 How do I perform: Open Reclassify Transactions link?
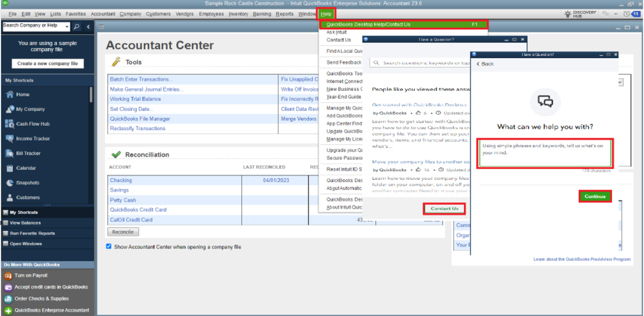[x=137, y=128]
